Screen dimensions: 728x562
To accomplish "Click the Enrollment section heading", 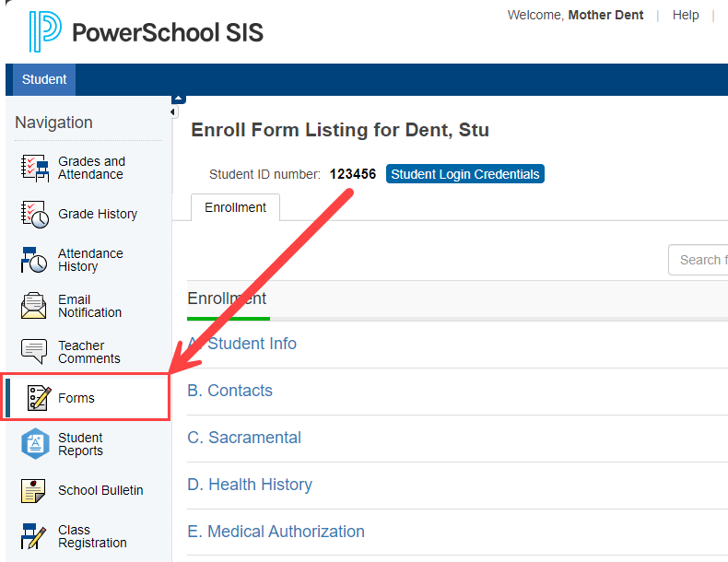I will tap(227, 299).
